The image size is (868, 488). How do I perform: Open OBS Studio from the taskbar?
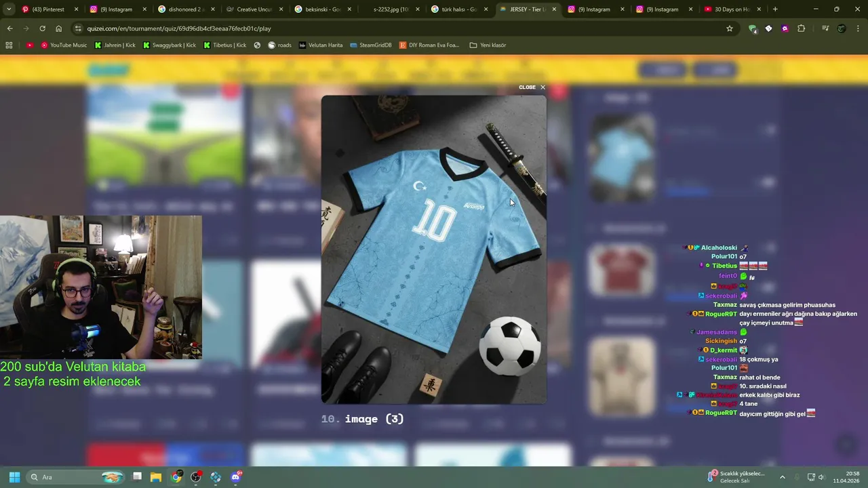coord(196,477)
